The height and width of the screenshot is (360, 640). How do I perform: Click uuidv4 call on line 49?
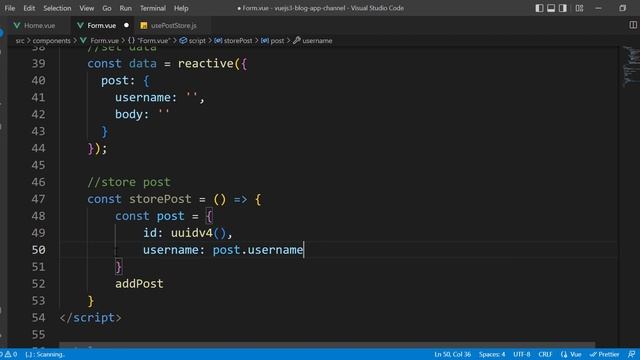click(x=192, y=233)
